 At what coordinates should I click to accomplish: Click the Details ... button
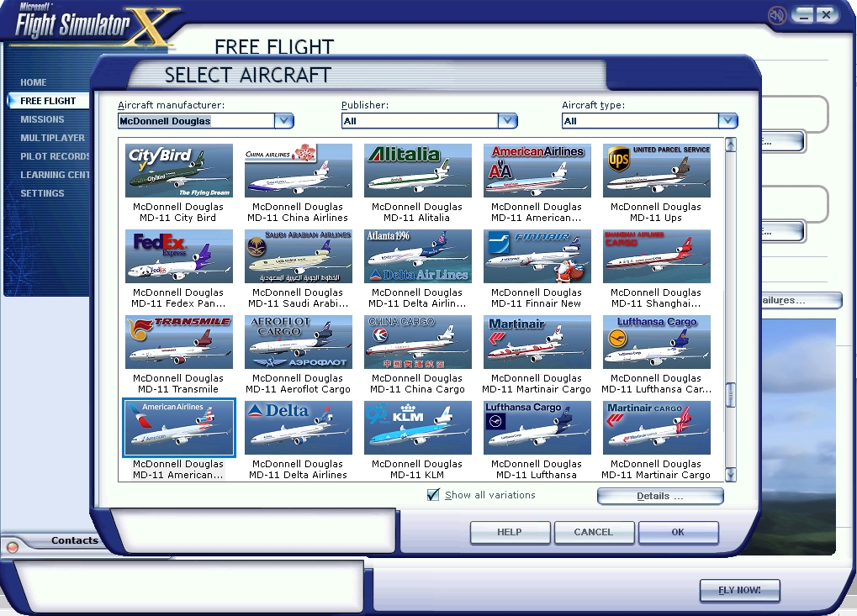click(x=660, y=496)
